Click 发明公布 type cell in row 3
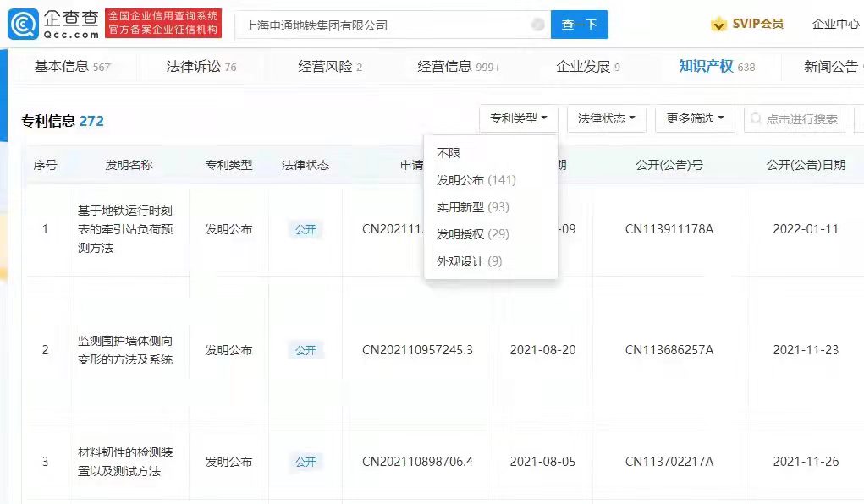This screenshot has height=504, width=864. [228, 462]
